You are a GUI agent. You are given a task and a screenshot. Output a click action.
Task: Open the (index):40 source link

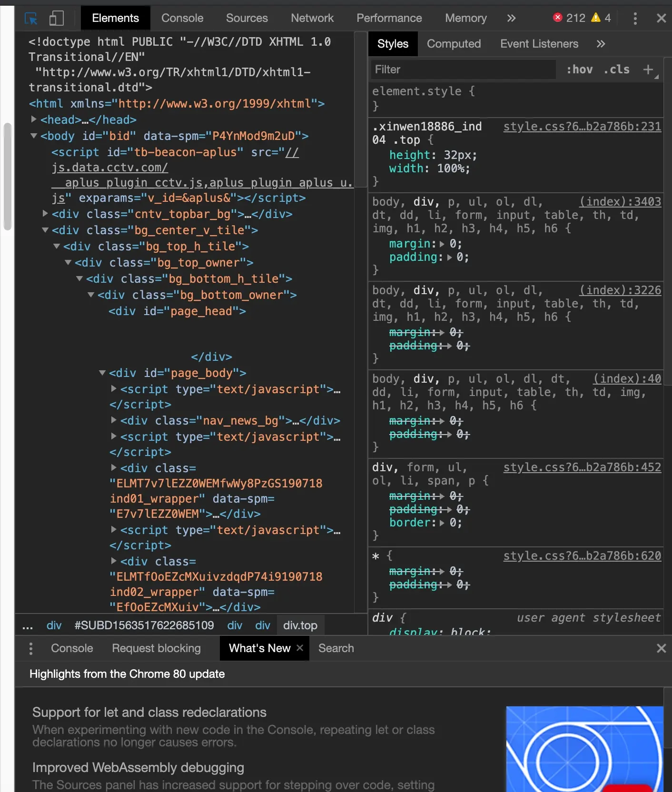pyautogui.click(x=627, y=378)
